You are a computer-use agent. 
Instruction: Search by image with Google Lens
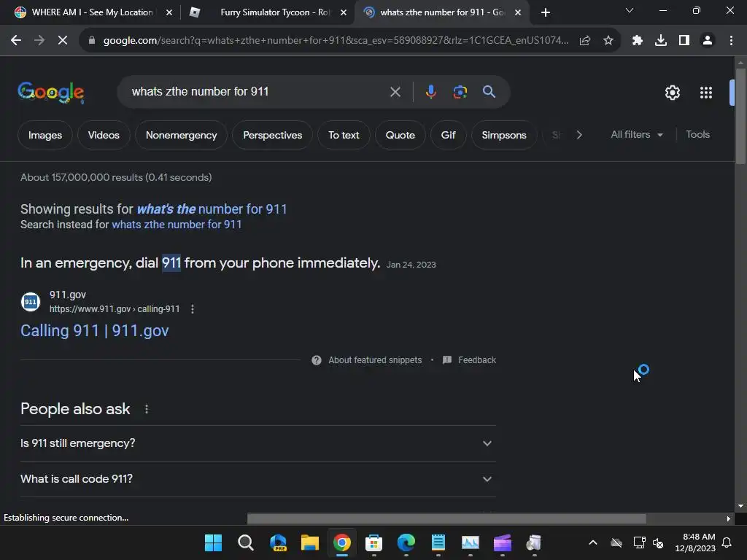(x=460, y=91)
